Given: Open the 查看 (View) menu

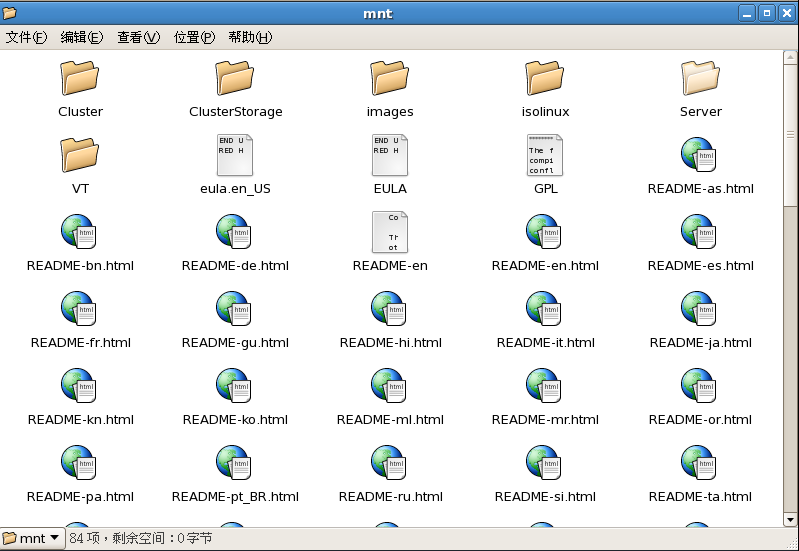Looking at the screenshot, I should tap(138, 37).
